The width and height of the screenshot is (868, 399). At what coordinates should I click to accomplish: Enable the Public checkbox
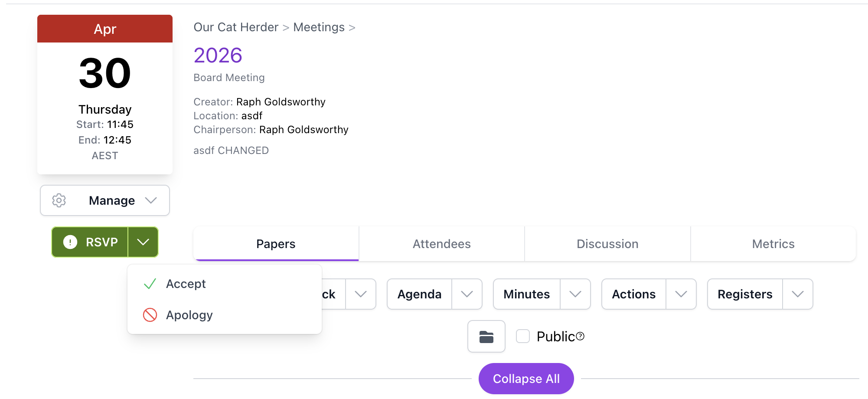(523, 336)
